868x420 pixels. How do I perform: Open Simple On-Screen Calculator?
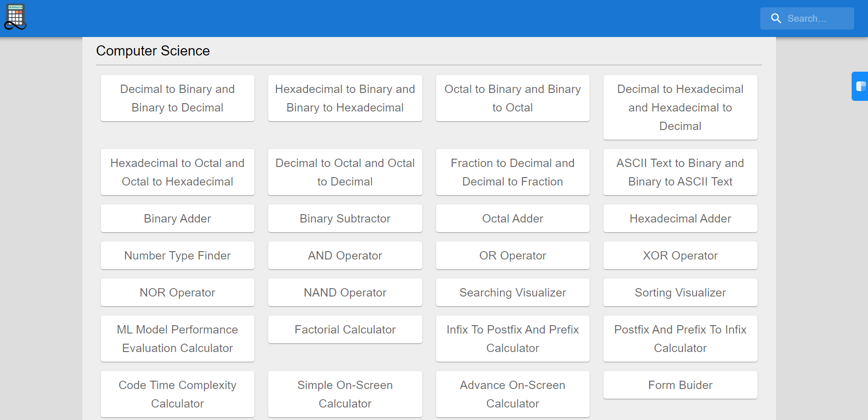pos(345,394)
